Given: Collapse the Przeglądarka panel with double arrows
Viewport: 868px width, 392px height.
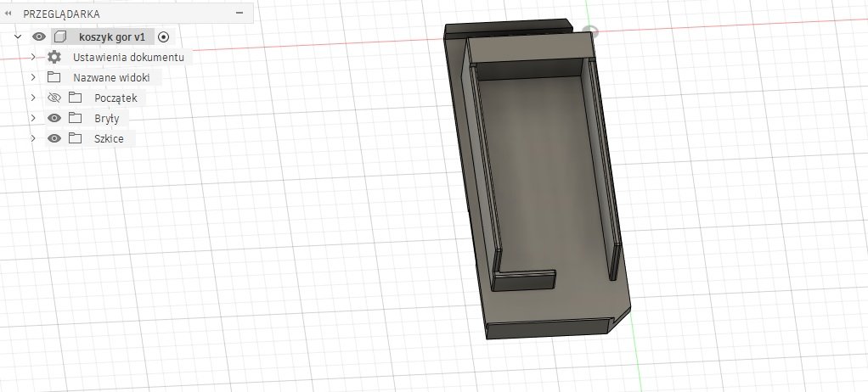Looking at the screenshot, I should 8,14.
